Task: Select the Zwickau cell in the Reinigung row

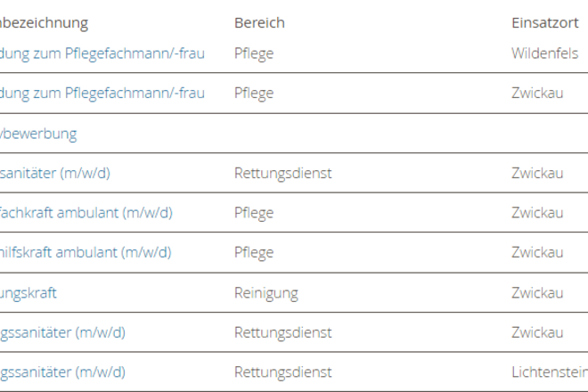Action: 537,292
